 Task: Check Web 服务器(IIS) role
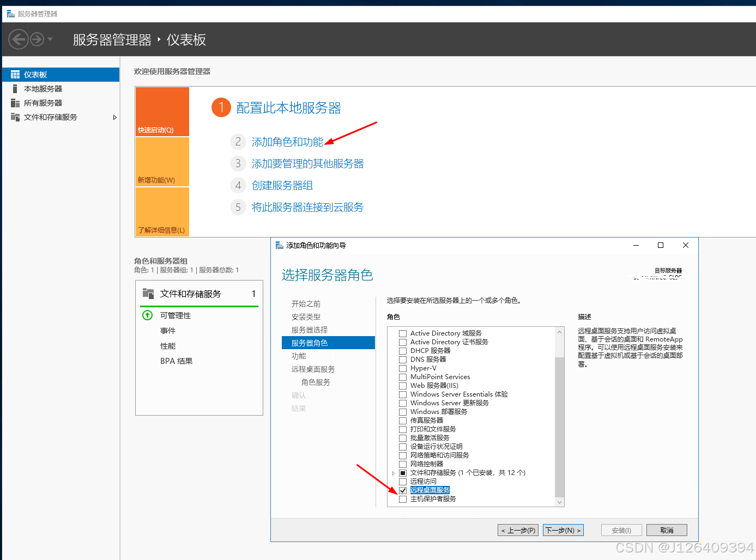[x=403, y=386]
